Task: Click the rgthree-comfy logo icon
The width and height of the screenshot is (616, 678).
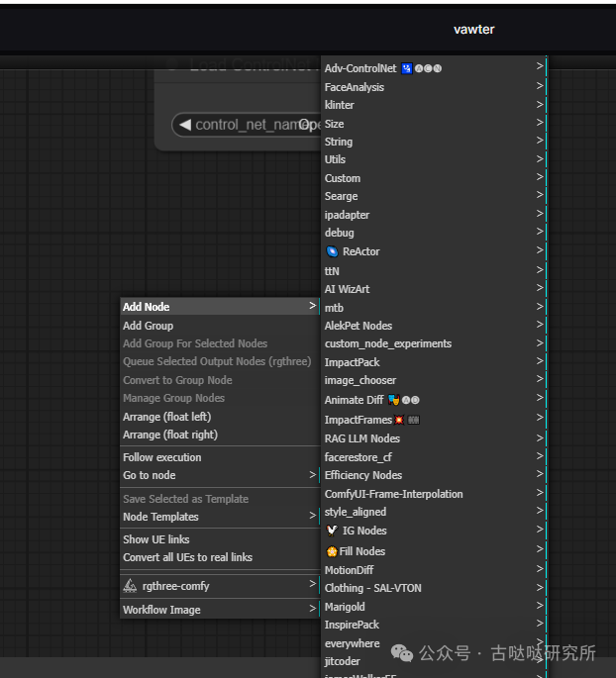Action: (x=130, y=586)
